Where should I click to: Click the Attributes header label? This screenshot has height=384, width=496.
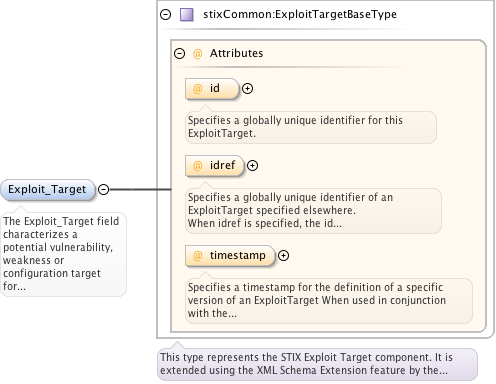(236, 53)
